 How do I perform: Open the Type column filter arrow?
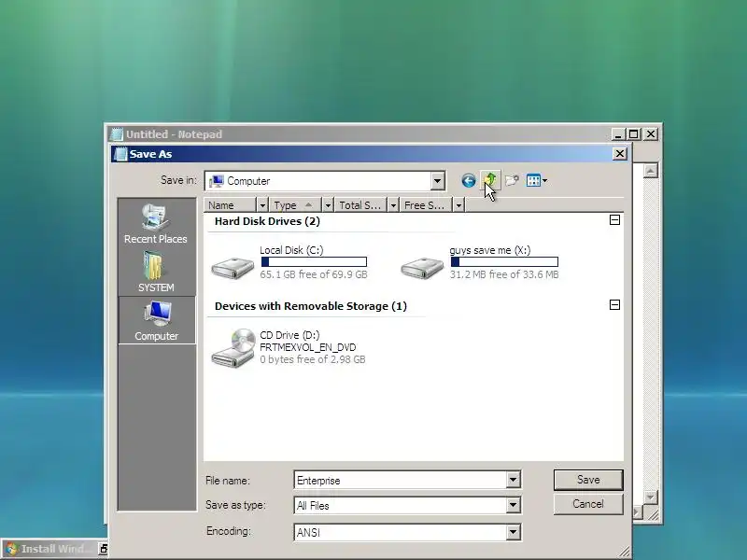pyautogui.click(x=328, y=205)
